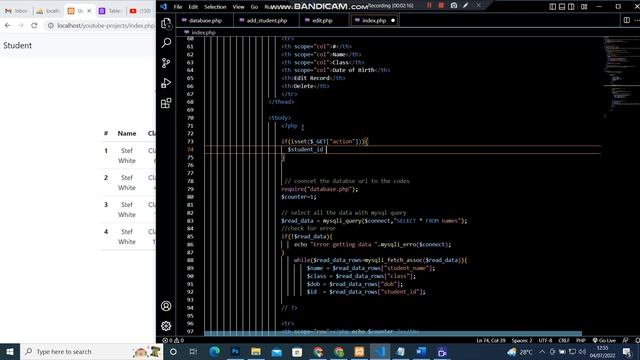Open Microsoft Edge from the taskbar
This screenshot has height=360, width=640.
tap(214, 351)
